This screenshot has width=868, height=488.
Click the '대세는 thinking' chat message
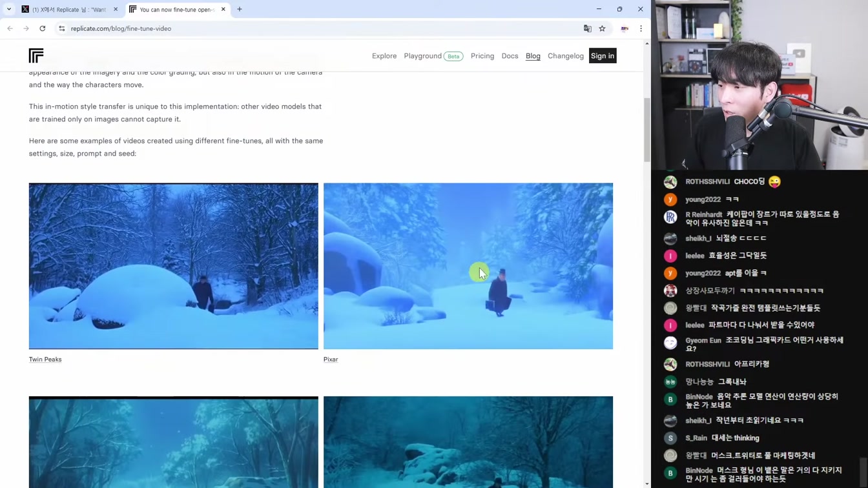735,438
